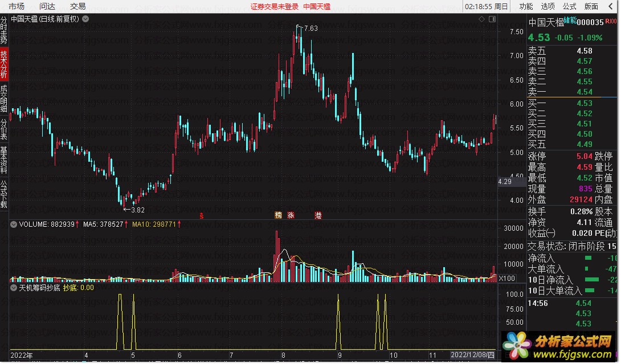Screen dimensions: 621x364
Task: Select the 买一 price 4.53 in order book
Action: coord(585,103)
